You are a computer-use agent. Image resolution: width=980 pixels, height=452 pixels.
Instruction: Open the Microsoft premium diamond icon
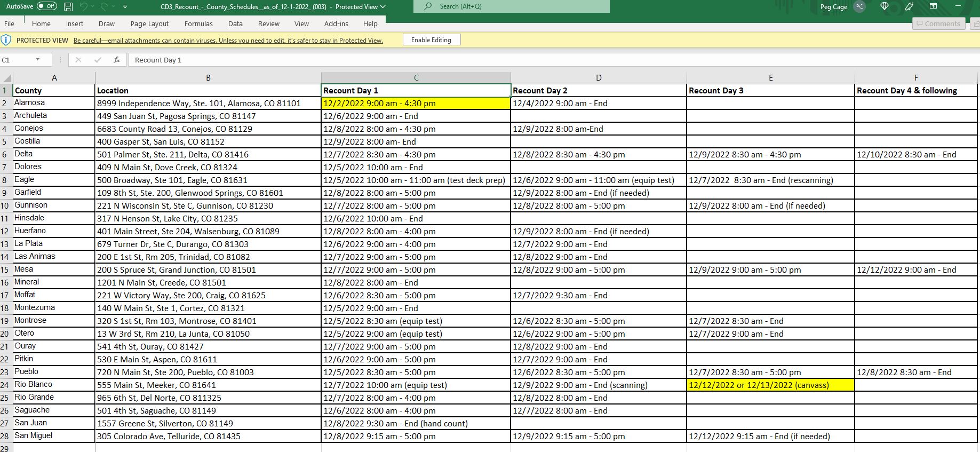coord(884,6)
